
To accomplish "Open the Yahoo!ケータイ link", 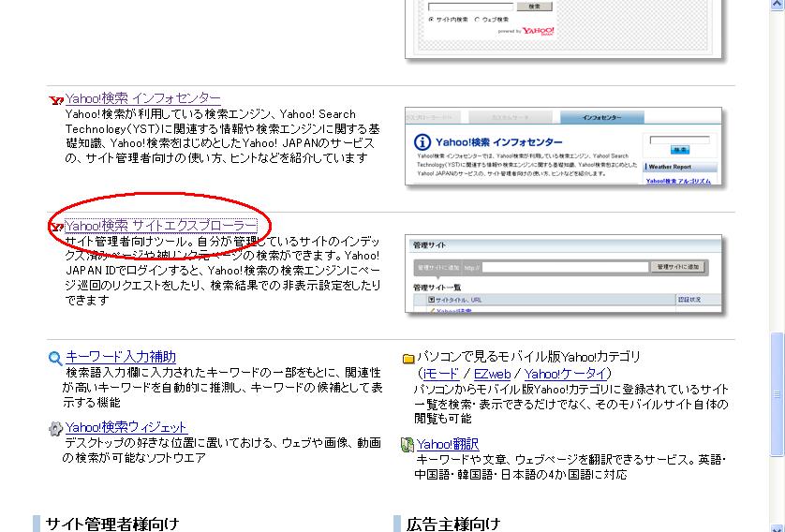I will coord(566,374).
